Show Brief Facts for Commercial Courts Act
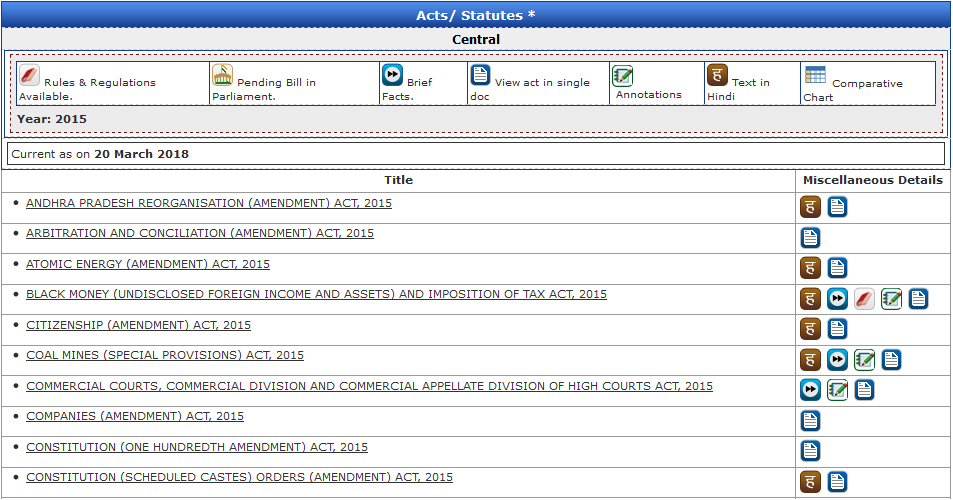 (x=810, y=390)
